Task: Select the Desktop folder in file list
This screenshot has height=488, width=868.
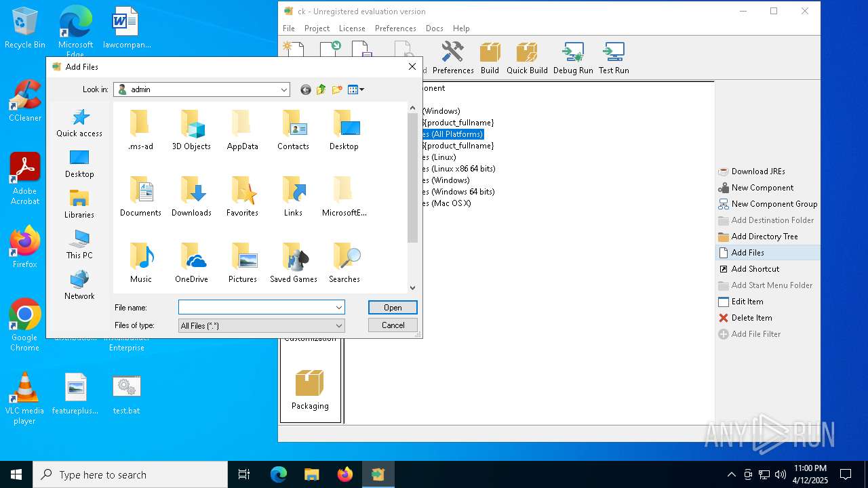Action: pos(344,130)
